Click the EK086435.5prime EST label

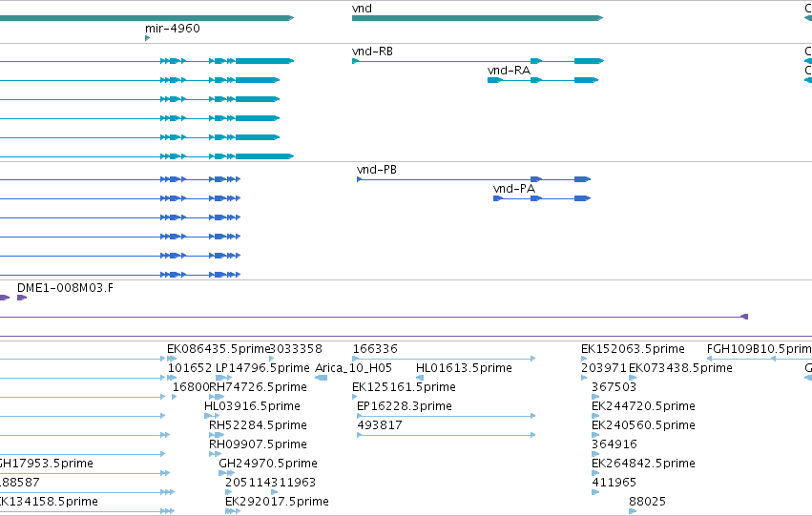tap(219, 349)
